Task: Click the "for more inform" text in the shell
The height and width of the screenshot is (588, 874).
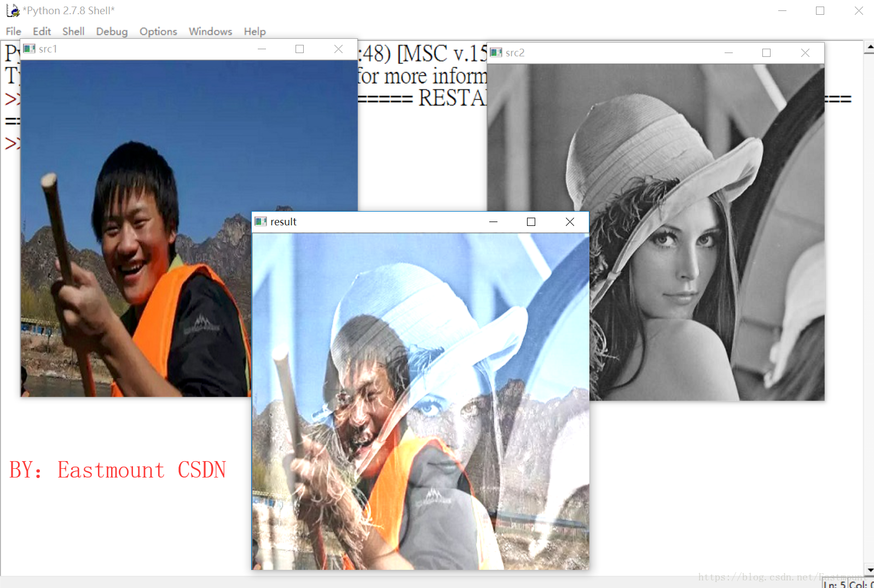Action: (x=422, y=76)
